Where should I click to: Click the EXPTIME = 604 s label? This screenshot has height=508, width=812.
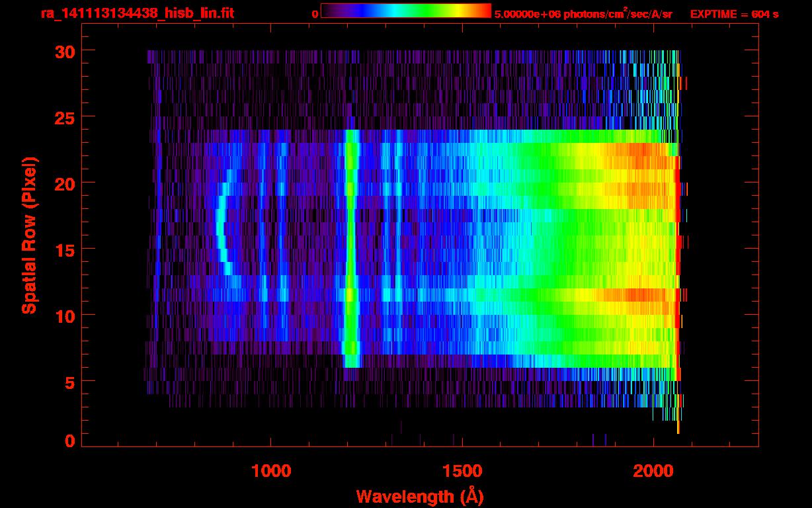(x=734, y=13)
